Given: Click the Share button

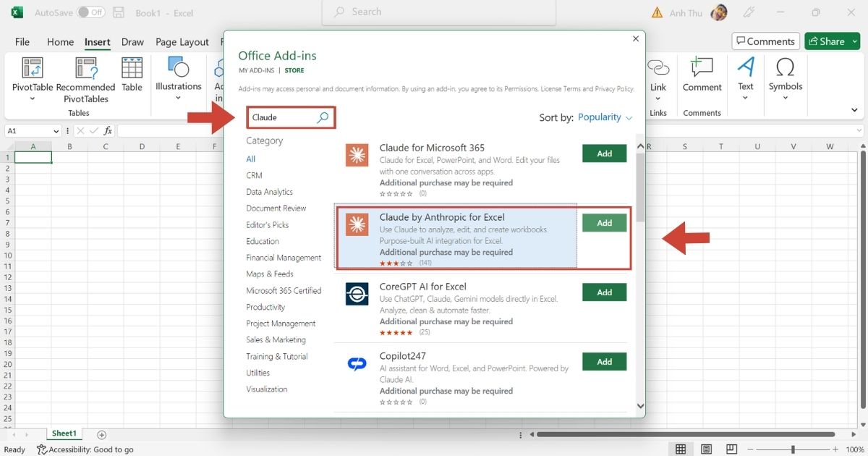Looking at the screenshot, I should click(832, 41).
